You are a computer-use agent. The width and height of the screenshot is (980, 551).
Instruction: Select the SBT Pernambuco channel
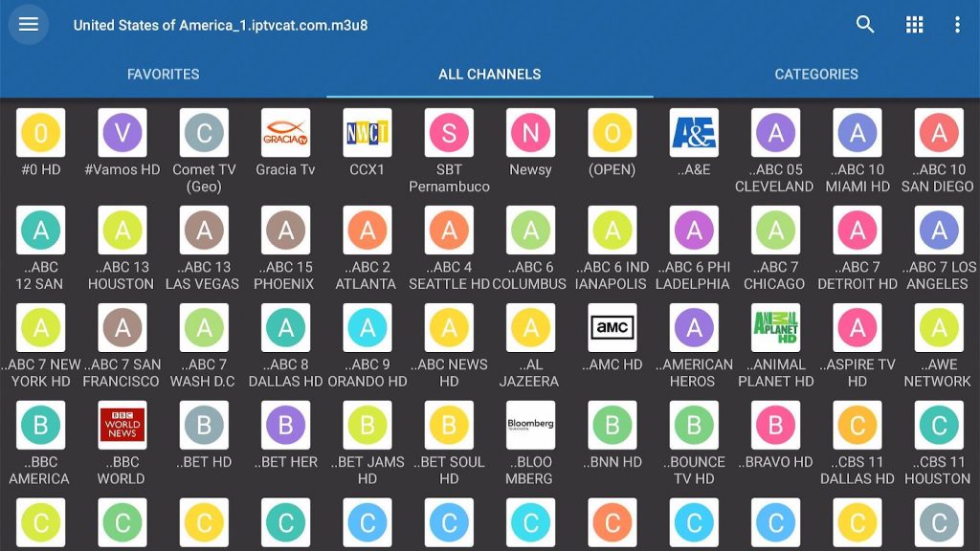(x=449, y=133)
